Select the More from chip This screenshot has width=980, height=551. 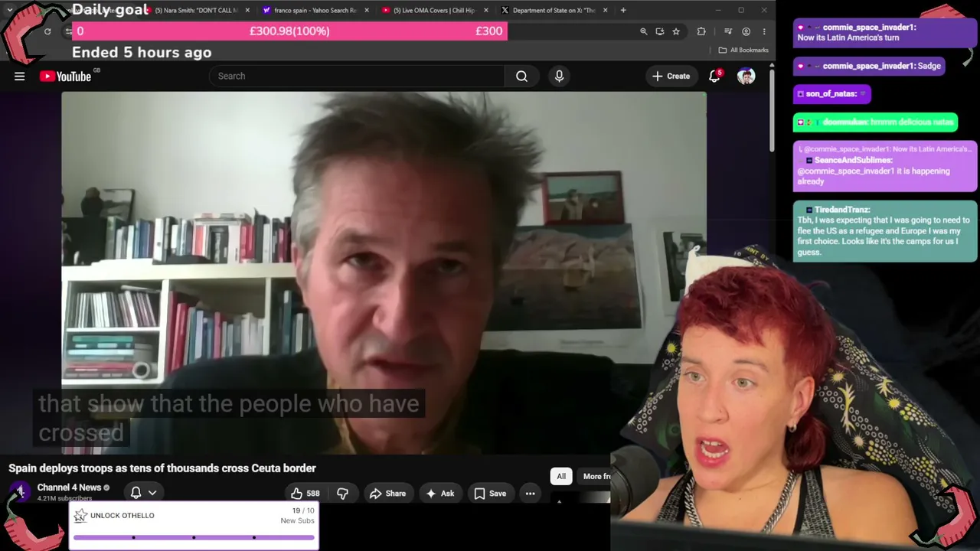pyautogui.click(x=596, y=476)
